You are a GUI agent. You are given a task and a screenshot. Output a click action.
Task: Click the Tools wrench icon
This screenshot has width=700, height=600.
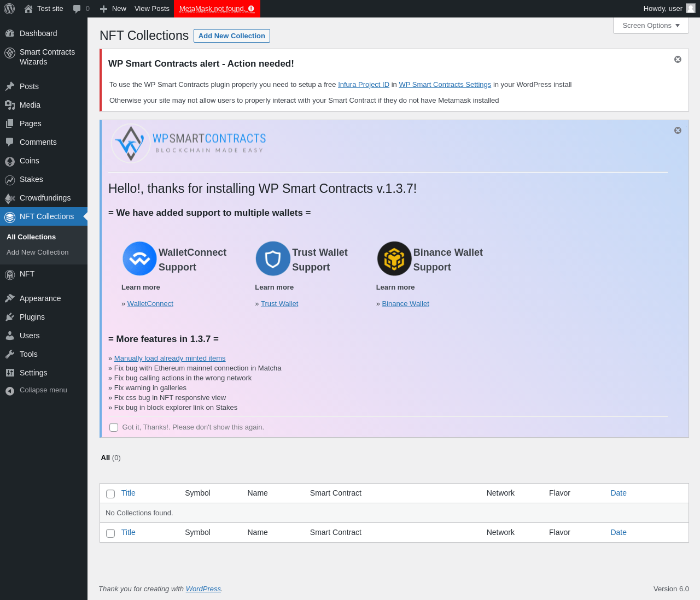tap(10, 354)
